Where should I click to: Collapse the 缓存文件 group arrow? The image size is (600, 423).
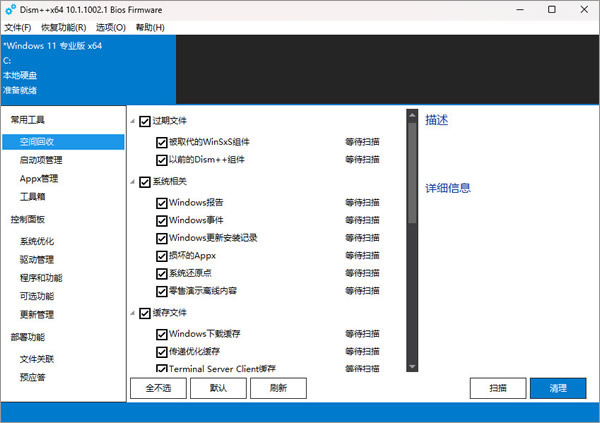click(133, 313)
